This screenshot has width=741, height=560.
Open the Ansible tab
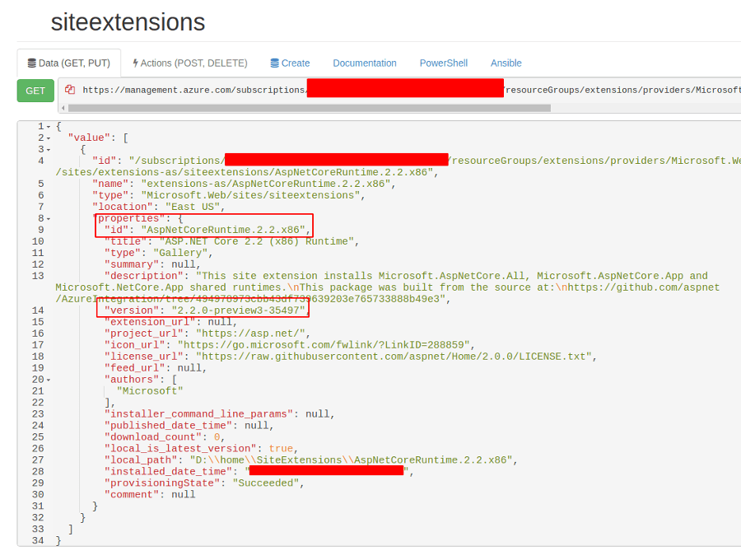click(x=506, y=63)
